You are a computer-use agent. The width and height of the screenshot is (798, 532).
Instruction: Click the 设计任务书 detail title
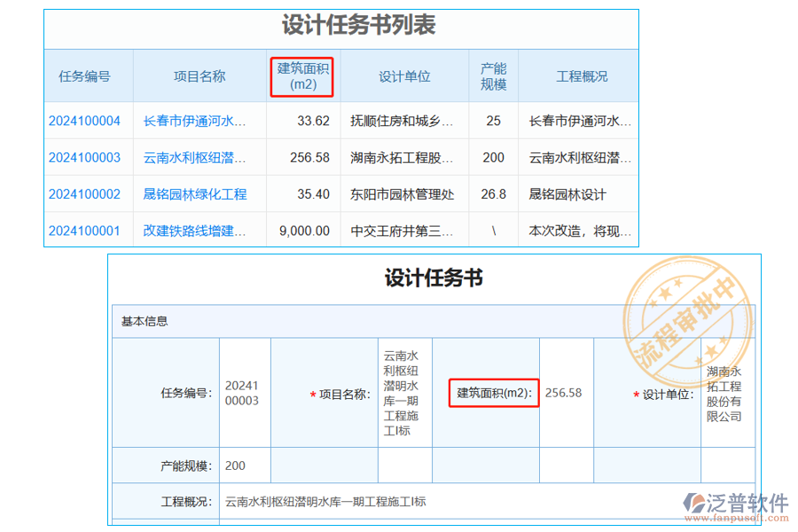click(x=433, y=277)
